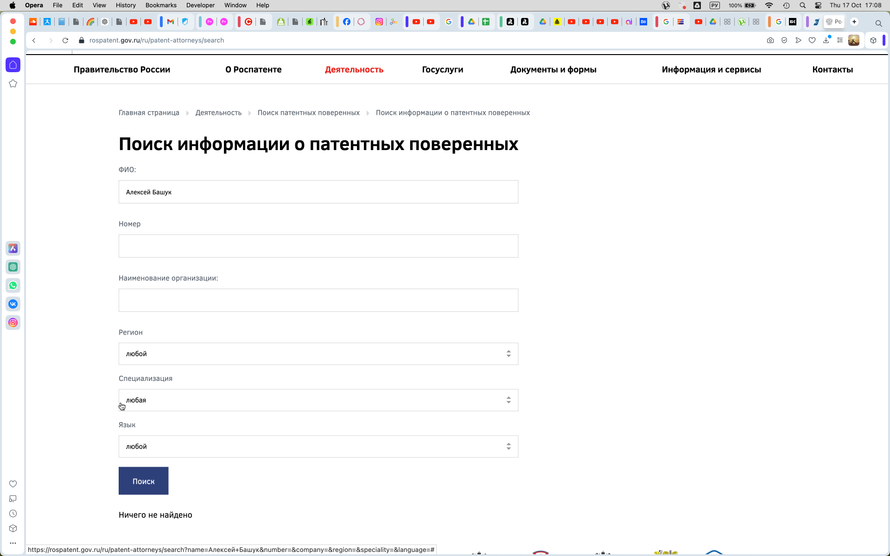Viewport: 890px width, 556px height.
Task: Go to Деятельность breadcrumb link
Action: [219, 113]
